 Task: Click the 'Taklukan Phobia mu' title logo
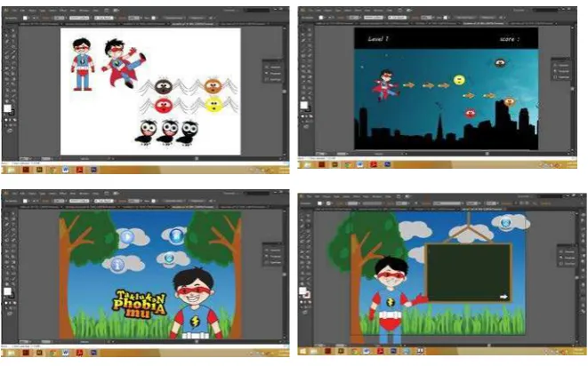coord(139,304)
